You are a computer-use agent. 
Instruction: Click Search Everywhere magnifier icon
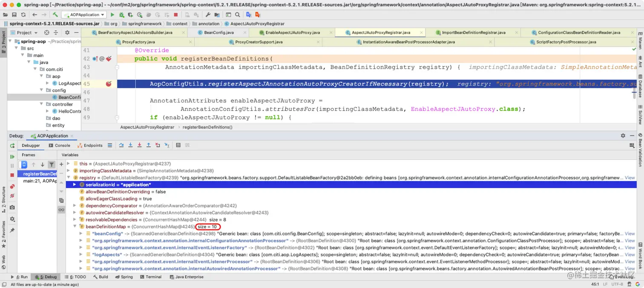point(237,15)
